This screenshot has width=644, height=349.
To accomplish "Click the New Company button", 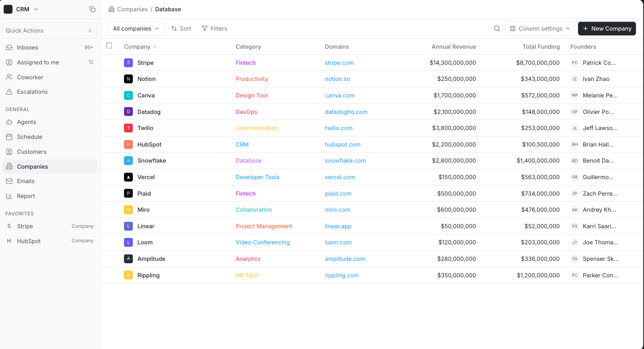I will tap(607, 29).
